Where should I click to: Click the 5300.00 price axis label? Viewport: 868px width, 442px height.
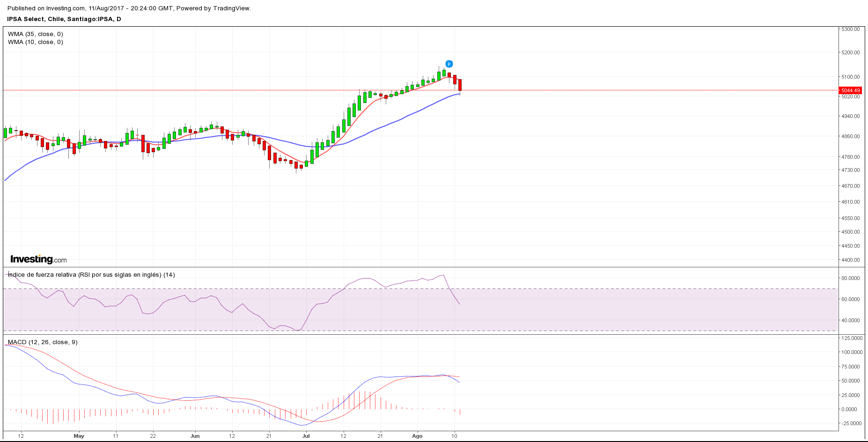851,29
